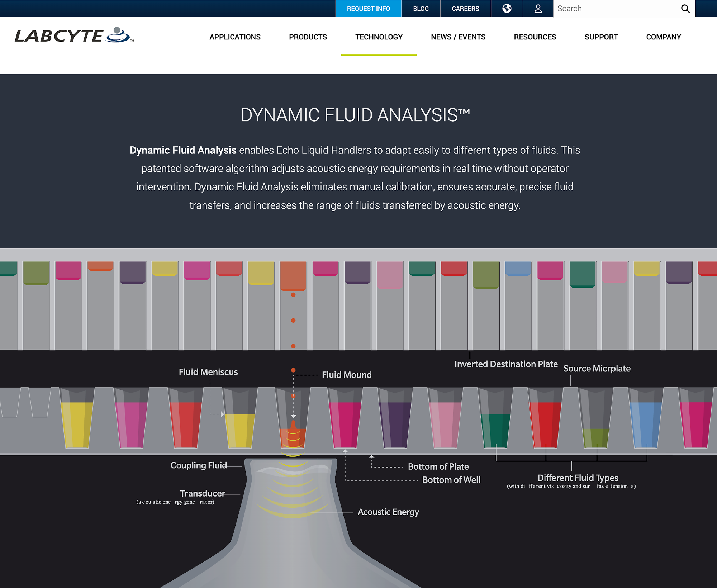Click the search magnifier icon
This screenshot has width=717, height=588.
(x=685, y=8)
